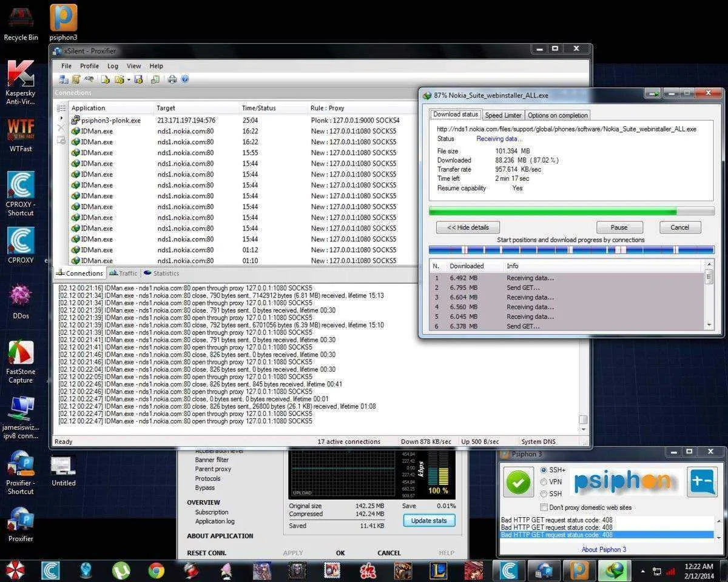Viewport: 728px width, 582px height.
Task: Show hidden system tray icons arrow
Action: [x=643, y=570]
